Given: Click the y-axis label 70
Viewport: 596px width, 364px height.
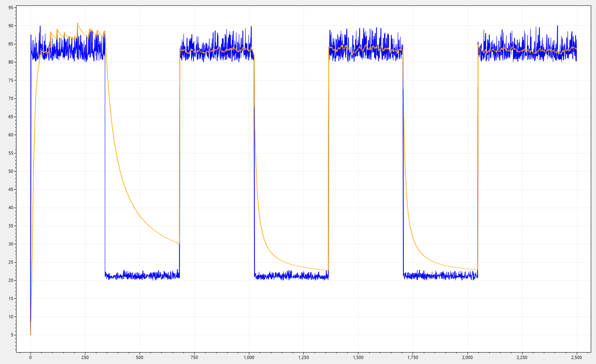Looking at the screenshot, I should pyautogui.click(x=11, y=99).
